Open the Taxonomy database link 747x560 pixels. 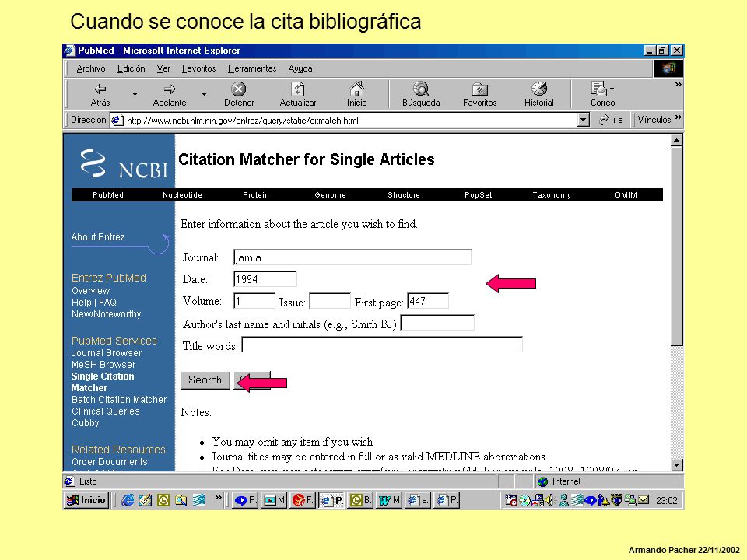552,194
